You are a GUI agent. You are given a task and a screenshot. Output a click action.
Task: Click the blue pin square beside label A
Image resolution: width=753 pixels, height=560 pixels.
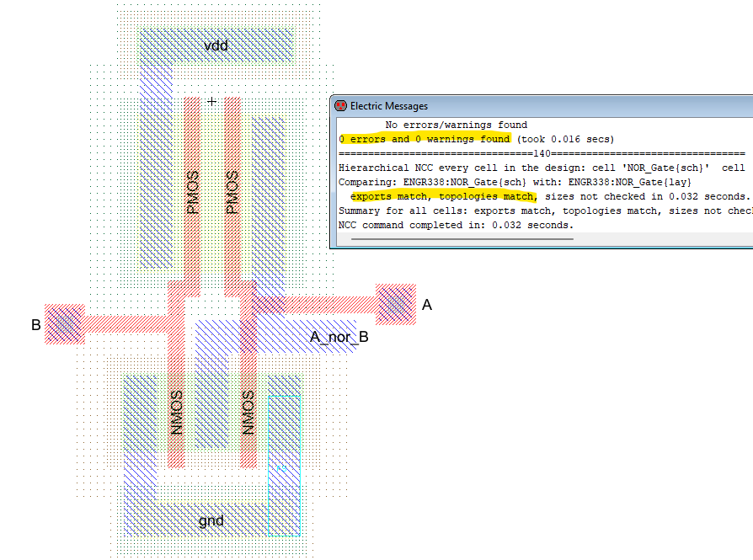[x=395, y=304]
